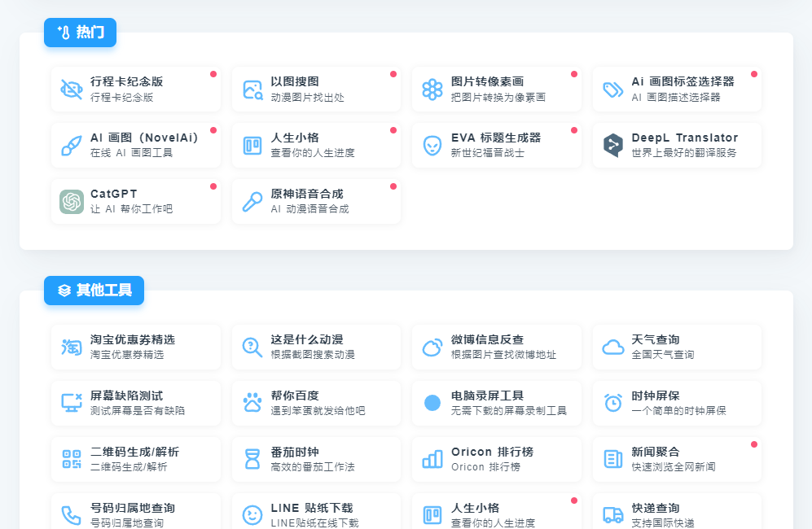This screenshot has width=812, height=529.
Task: Select the 原神语音合成 microphone icon
Action: coord(252,201)
